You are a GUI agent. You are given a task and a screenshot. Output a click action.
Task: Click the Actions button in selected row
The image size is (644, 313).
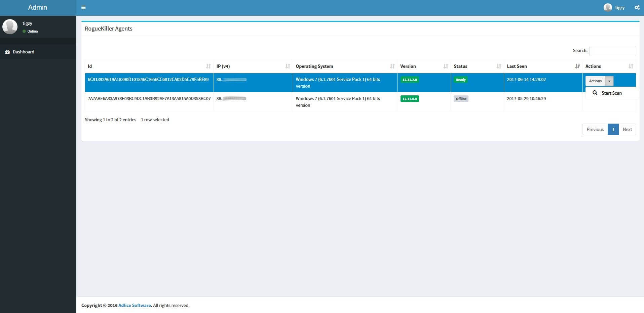[x=595, y=81]
